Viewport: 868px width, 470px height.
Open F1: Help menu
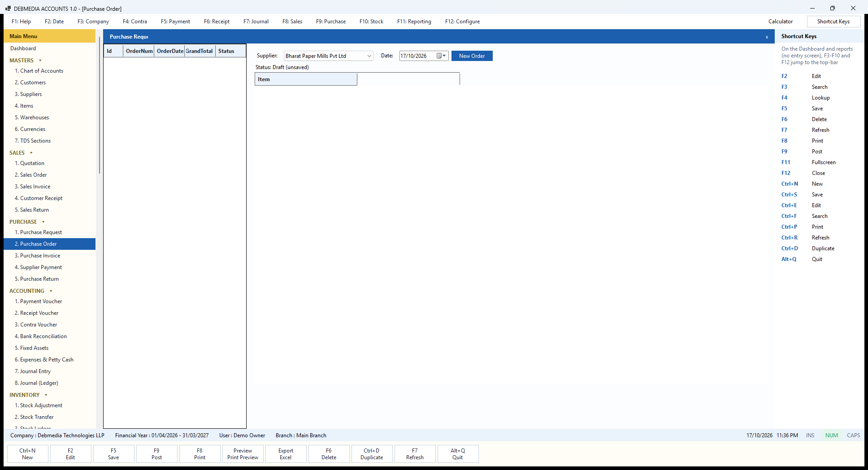tap(22, 22)
